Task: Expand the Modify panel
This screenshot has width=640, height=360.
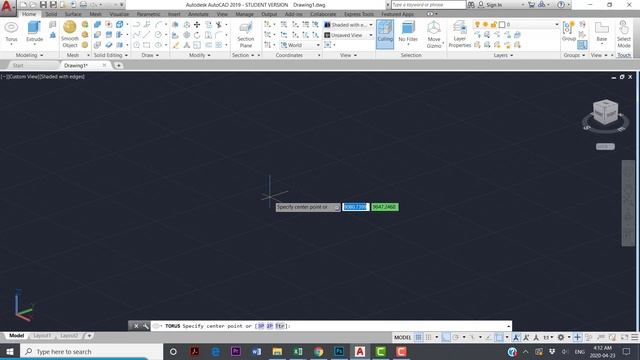Action: click(x=200, y=55)
